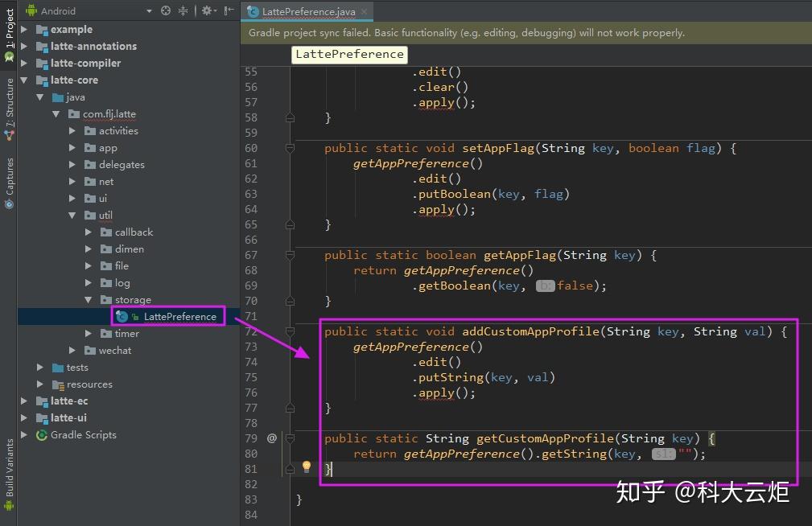Viewport: 812px width, 526px height.
Task: Select the ui package folder icon
Action: tap(90, 199)
